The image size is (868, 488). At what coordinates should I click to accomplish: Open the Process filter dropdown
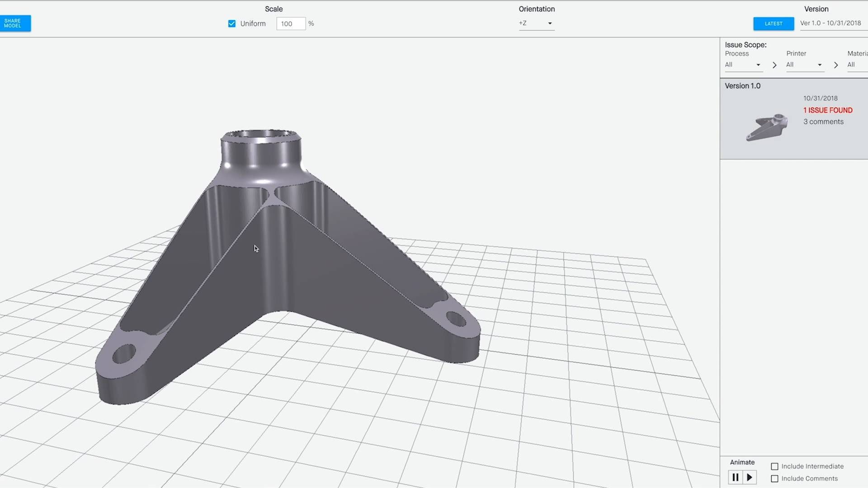tap(743, 65)
